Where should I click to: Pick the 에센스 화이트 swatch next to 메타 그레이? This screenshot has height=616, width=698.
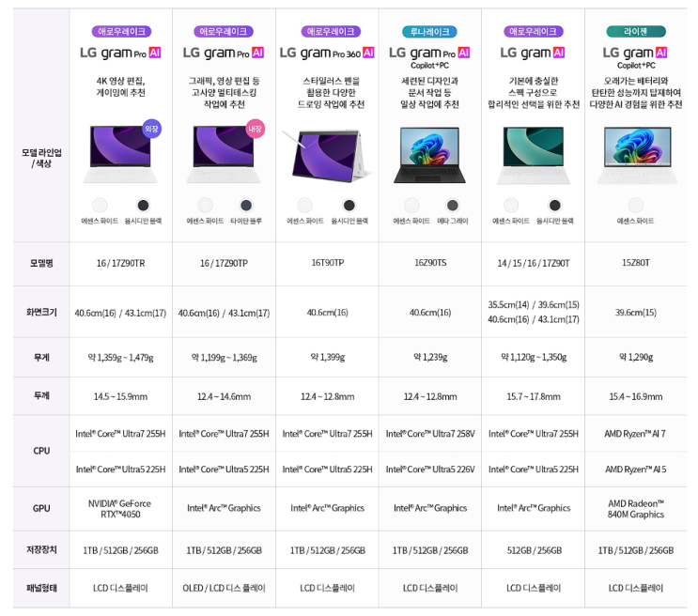pyautogui.click(x=411, y=206)
